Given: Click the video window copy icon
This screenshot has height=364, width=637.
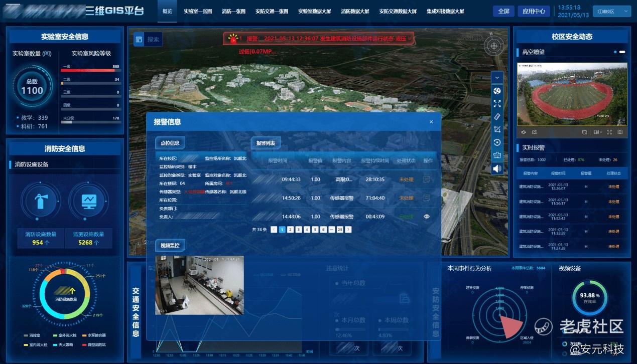Looking at the screenshot, I should point(584,132).
